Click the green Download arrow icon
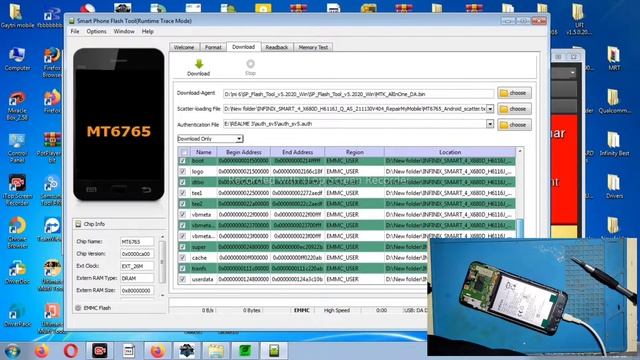640x360 pixels. pos(199,64)
